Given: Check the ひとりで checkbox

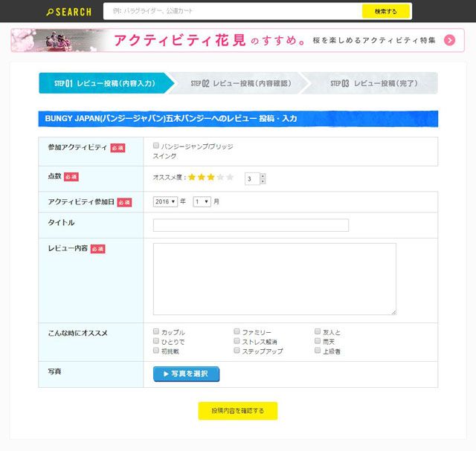Looking at the screenshot, I should 156,341.
